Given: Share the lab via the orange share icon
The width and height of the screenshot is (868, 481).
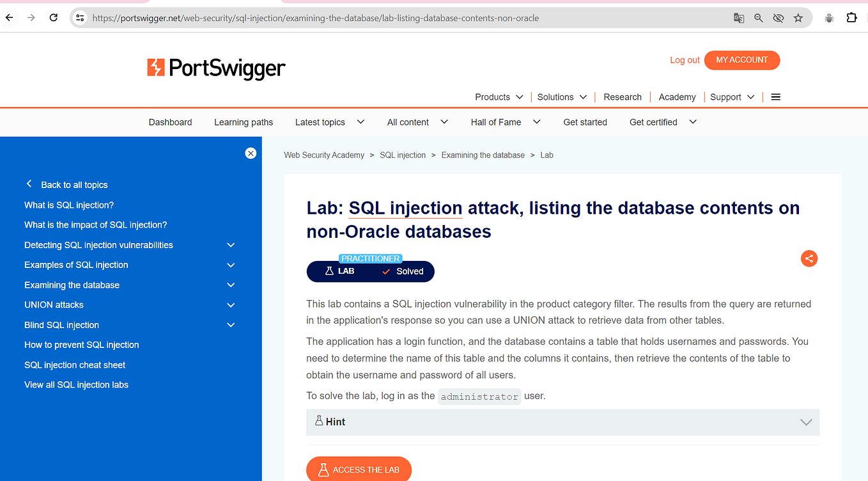Looking at the screenshot, I should tap(809, 258).
